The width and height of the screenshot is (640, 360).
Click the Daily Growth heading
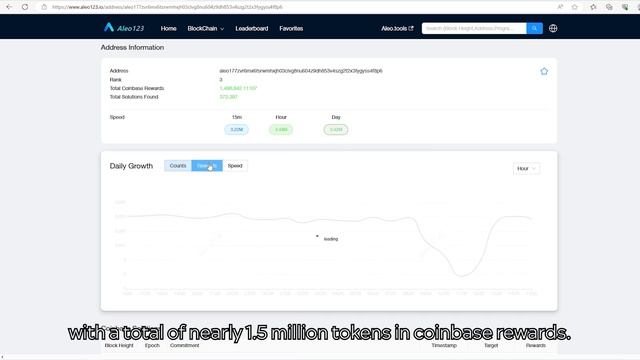131,166
